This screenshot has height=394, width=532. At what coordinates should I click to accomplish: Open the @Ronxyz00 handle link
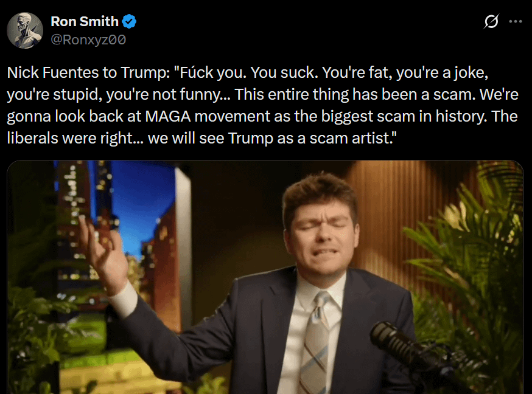point(88,40)
